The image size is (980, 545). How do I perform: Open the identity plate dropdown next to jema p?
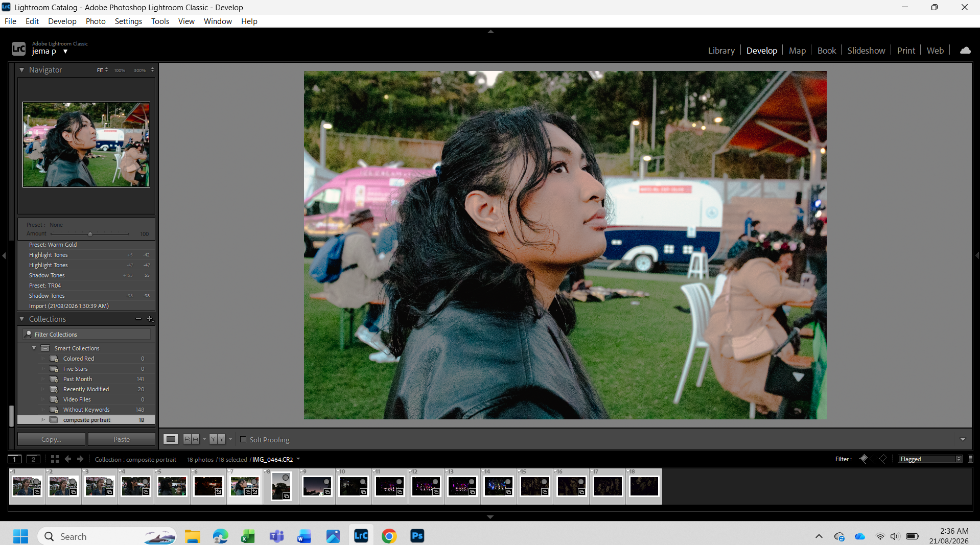[65, 52]
